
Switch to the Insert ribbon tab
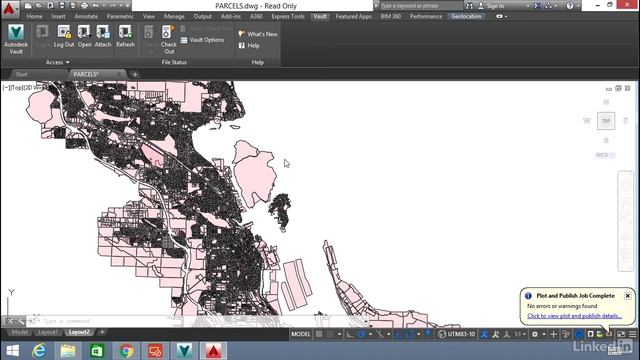coord(58,16)
